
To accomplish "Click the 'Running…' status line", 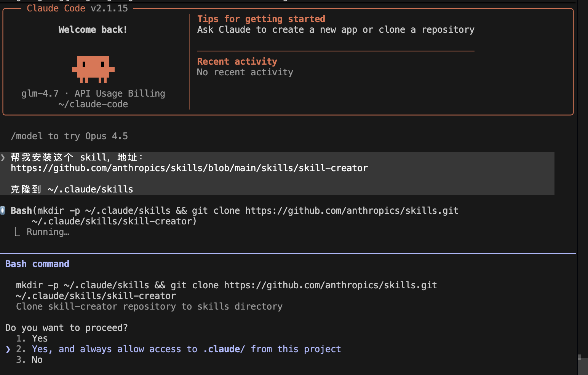I will 48,232.
